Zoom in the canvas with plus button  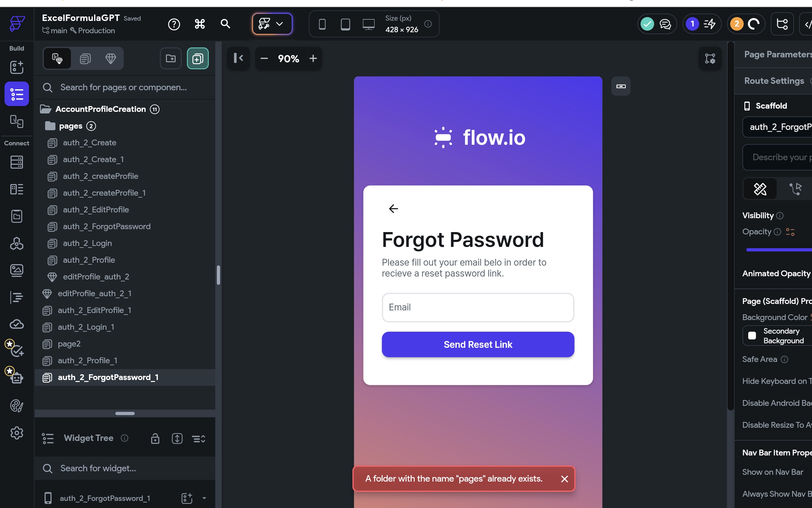(313, 58)
